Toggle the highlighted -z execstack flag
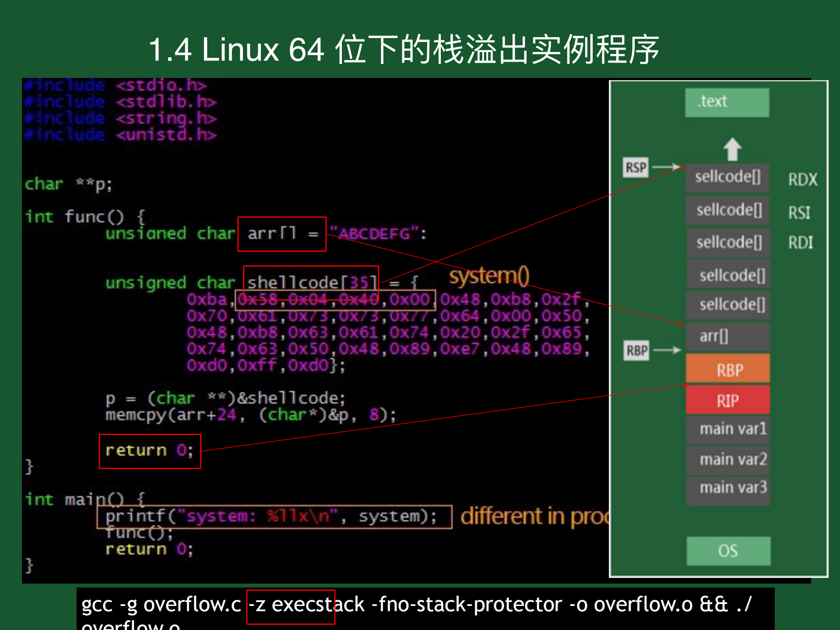 click(x=291, y=605)
